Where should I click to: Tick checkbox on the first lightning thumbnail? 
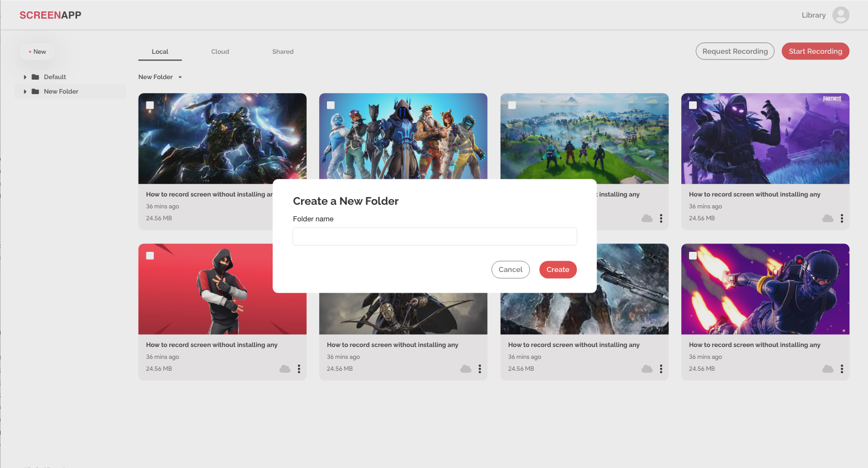click(150, 105)
